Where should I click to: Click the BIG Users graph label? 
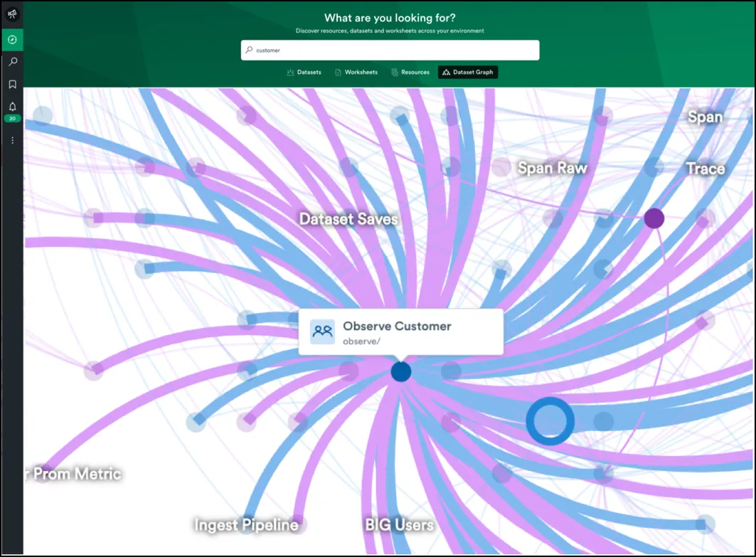pyautogui.click(x=399, y=525)
